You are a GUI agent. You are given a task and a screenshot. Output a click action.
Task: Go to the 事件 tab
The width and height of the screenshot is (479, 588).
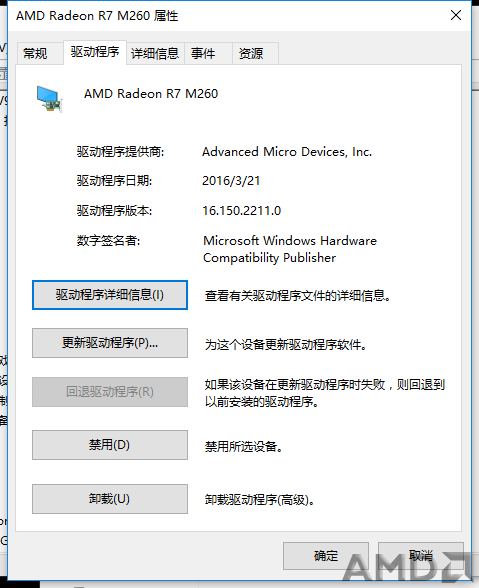point(208,53)
